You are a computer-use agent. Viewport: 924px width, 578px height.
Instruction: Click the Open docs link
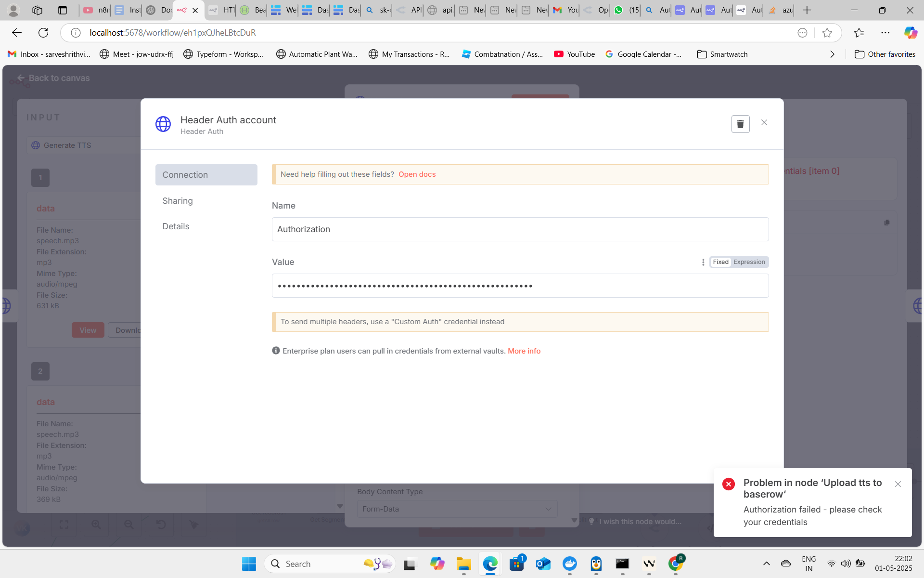click(x=417, y=174)
